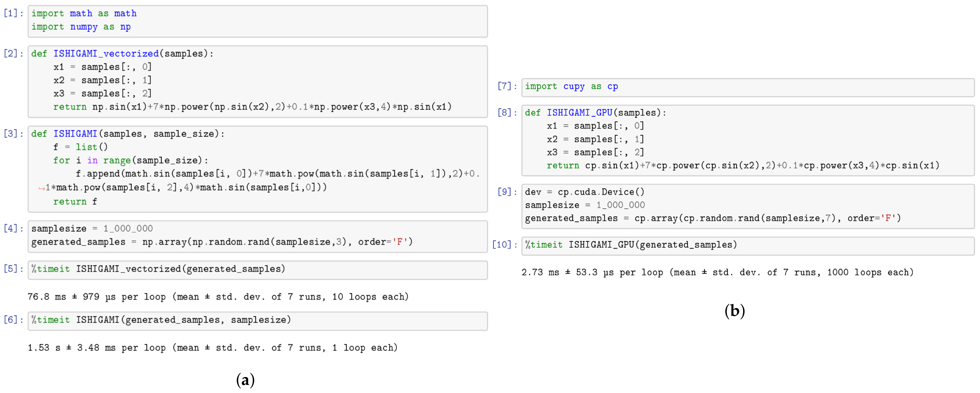Click the 2.73 ms GPU timing output
Image resolution: width=980 pixels, height=393 pixels.
pyautogui.click(x=717, y=272)
